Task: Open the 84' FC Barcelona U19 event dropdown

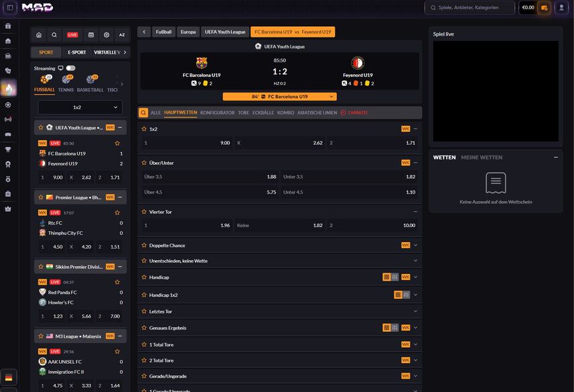Action: click(x=280, y=96)
